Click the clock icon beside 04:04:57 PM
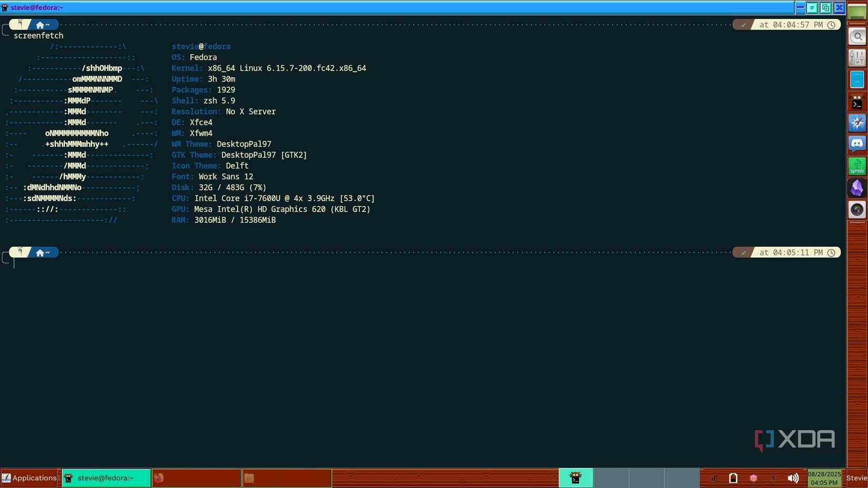The image size is (868, 488). [832, 25]
